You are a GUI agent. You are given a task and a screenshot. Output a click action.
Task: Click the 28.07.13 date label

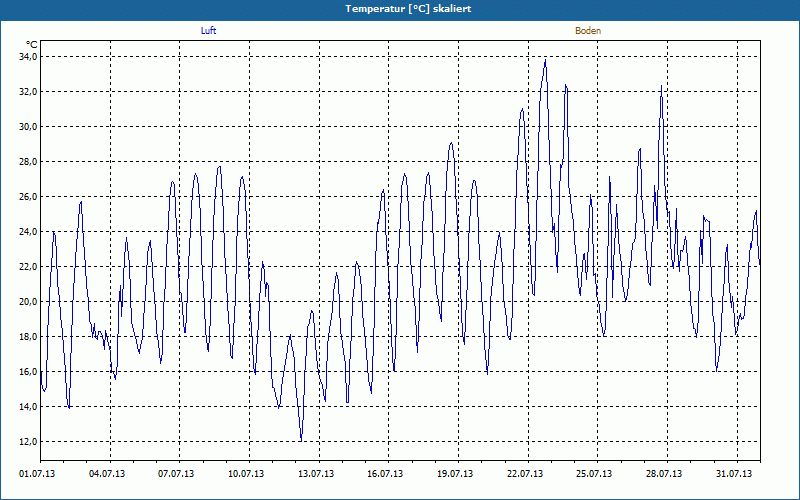pos(664,474)
